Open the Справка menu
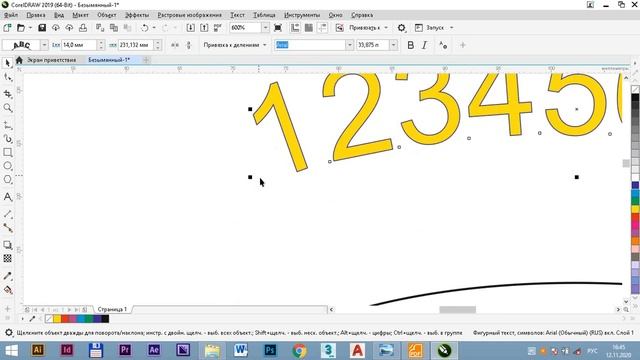 click(x=362, y=15)
